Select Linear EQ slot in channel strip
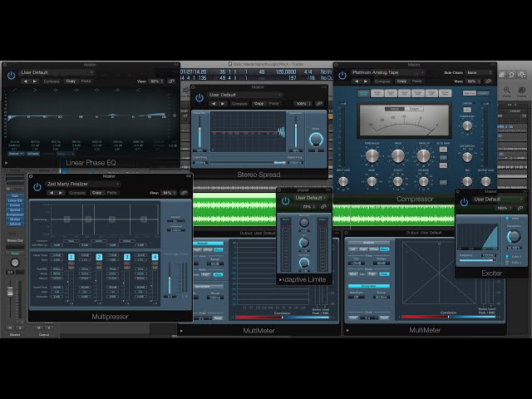This screenshot has height=399, width=532. [x=15, y=200]
